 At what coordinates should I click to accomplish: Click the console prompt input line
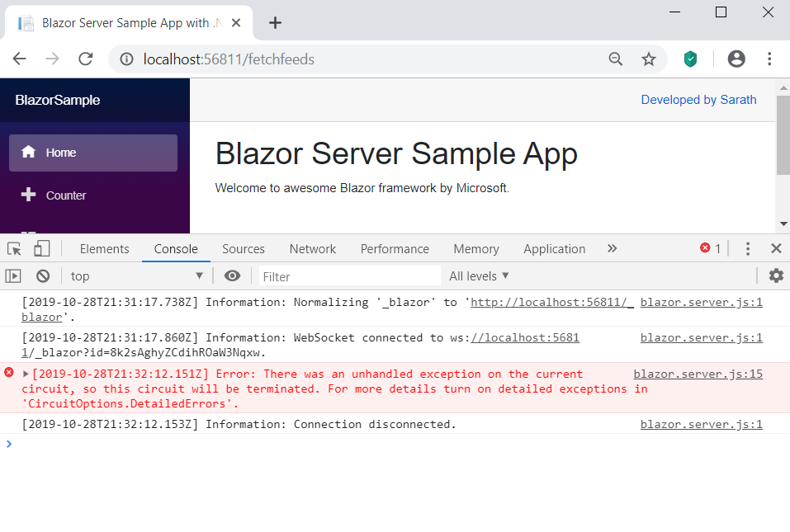pyautogui.click(x=395, y=444)
